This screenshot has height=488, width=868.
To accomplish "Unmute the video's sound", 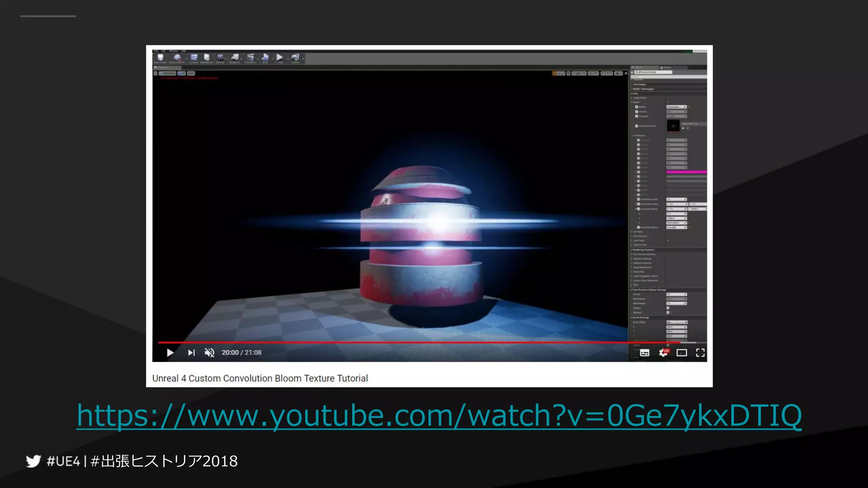I will pyautogui.click(x=209, y=352).
